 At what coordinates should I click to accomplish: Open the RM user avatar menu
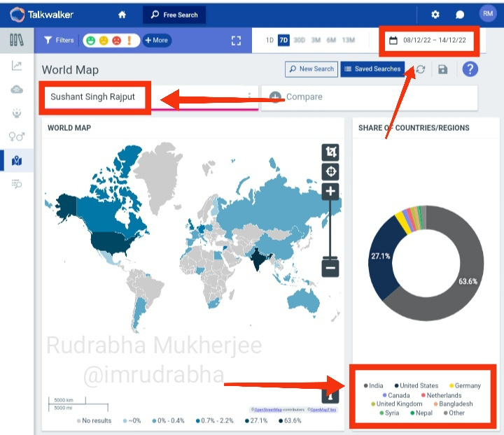[x=488, y=14]
